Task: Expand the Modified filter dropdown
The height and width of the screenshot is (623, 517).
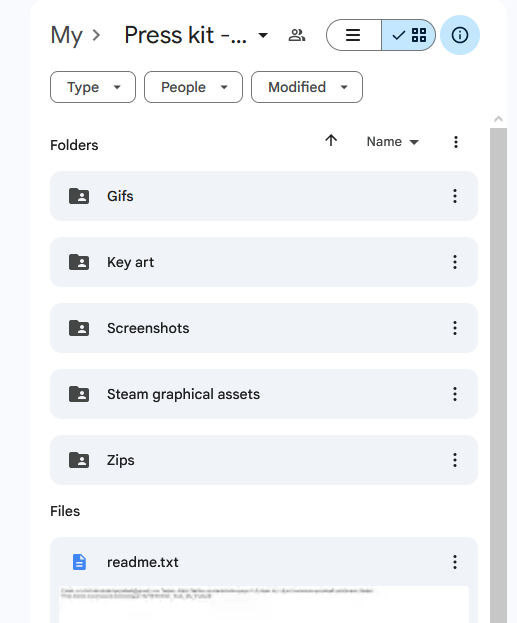Action: 307,87
